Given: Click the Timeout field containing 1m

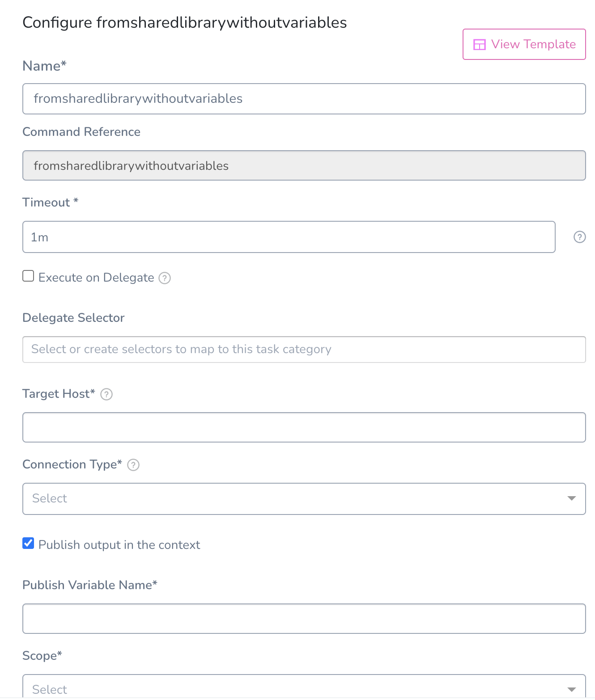Looking at the screenshot, I should (x=289, y=237).
